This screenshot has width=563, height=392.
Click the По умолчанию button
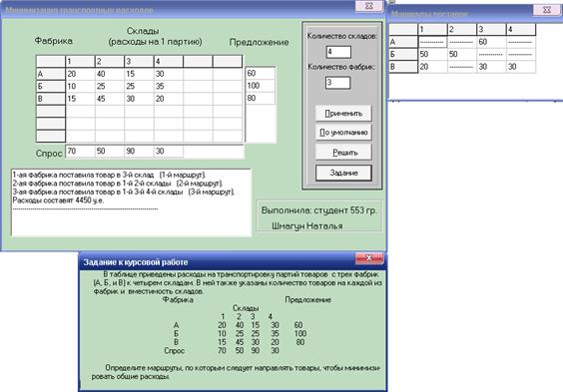pyautogui.click(x=343, y=133)
